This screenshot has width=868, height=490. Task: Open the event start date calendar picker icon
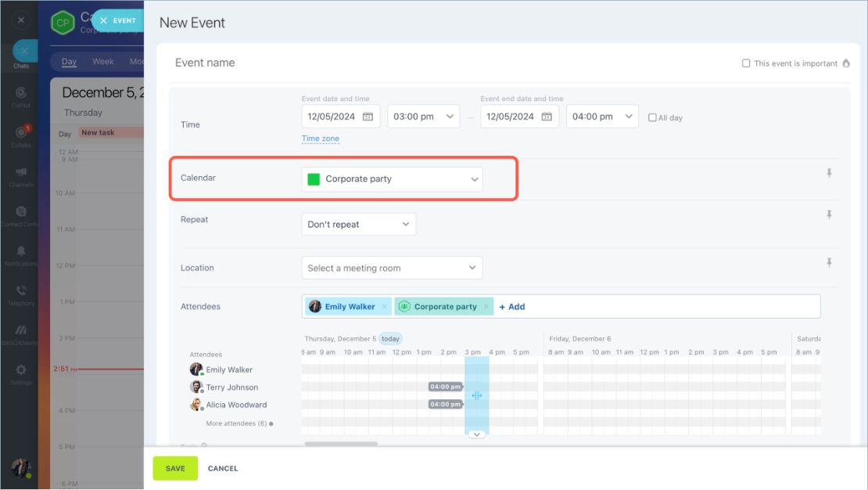point(368,117)
